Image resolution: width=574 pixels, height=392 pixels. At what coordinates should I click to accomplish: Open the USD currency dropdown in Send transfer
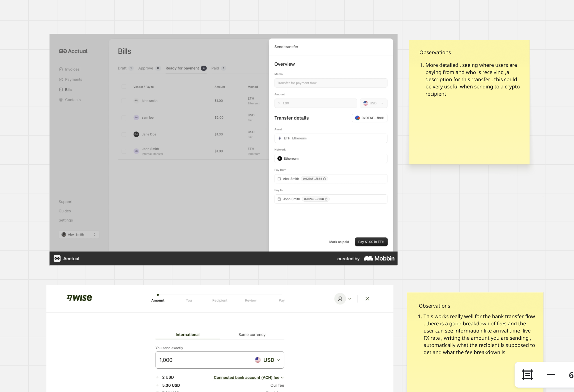tap(374, 103)
